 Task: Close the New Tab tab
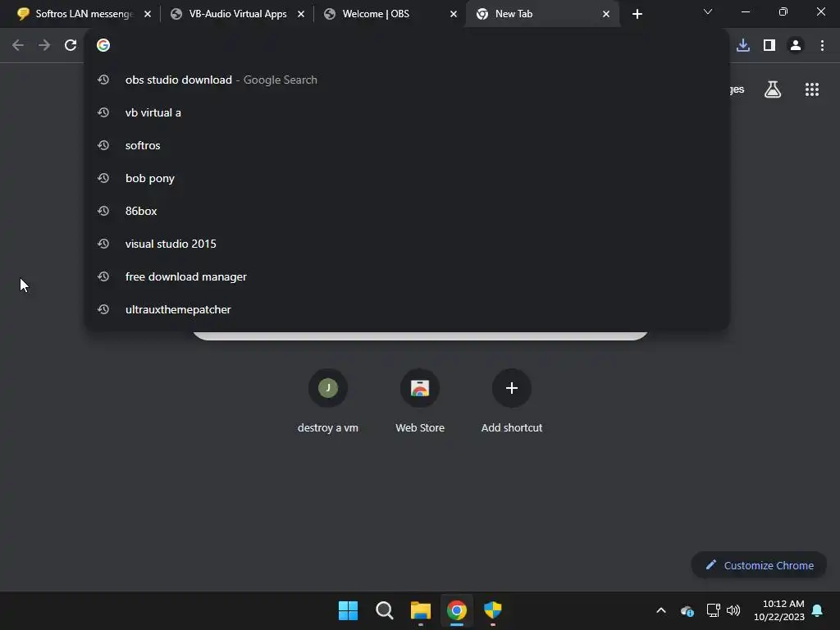click(x=606, y=14)
